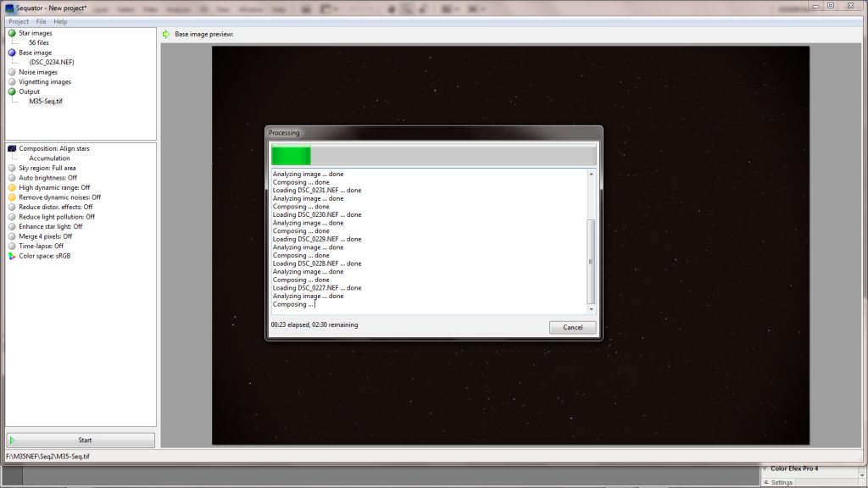Cancel the processing operation

pos(572,327)
